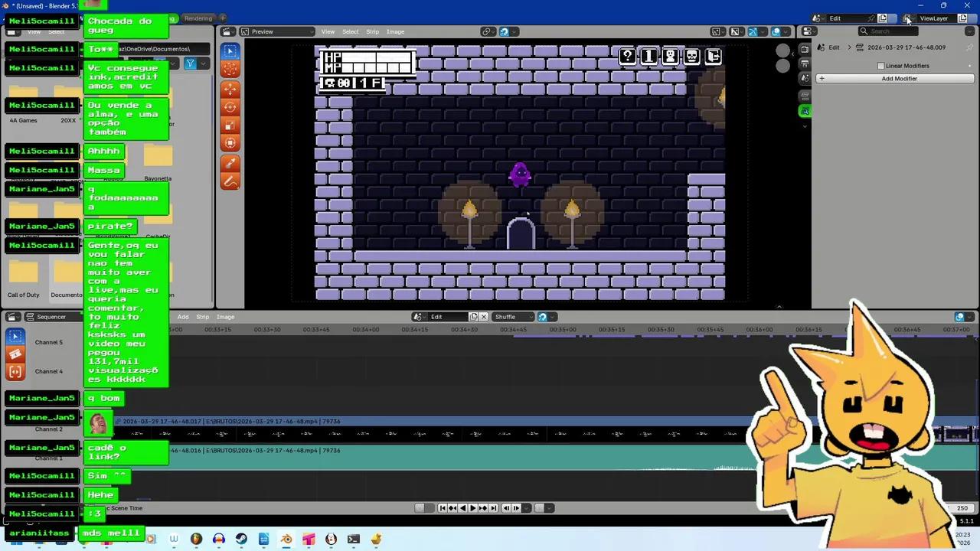
Task: Choose the Annotate pencil tool
Action: click(230, 181)
